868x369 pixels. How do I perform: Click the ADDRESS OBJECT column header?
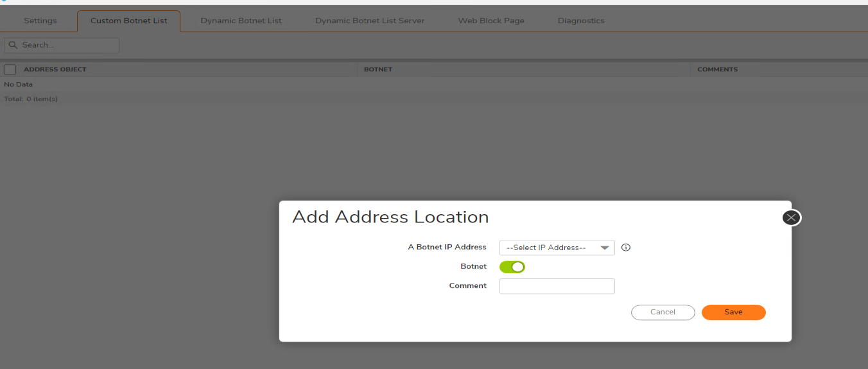coord(55,69)
